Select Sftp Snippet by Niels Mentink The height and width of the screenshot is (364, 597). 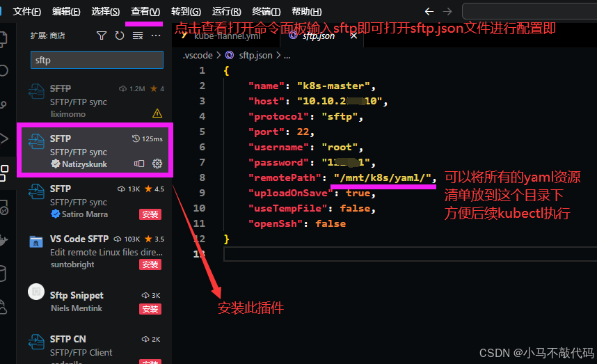[x=95, y=301]
